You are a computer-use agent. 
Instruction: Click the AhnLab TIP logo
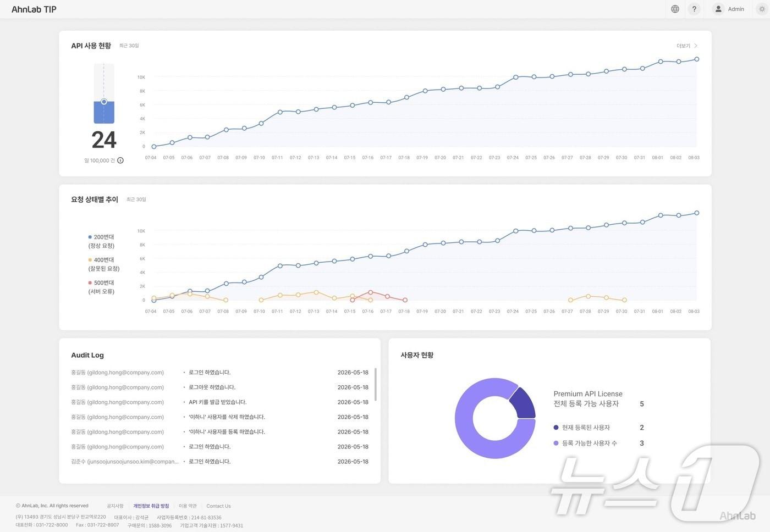tap(34, 9)
